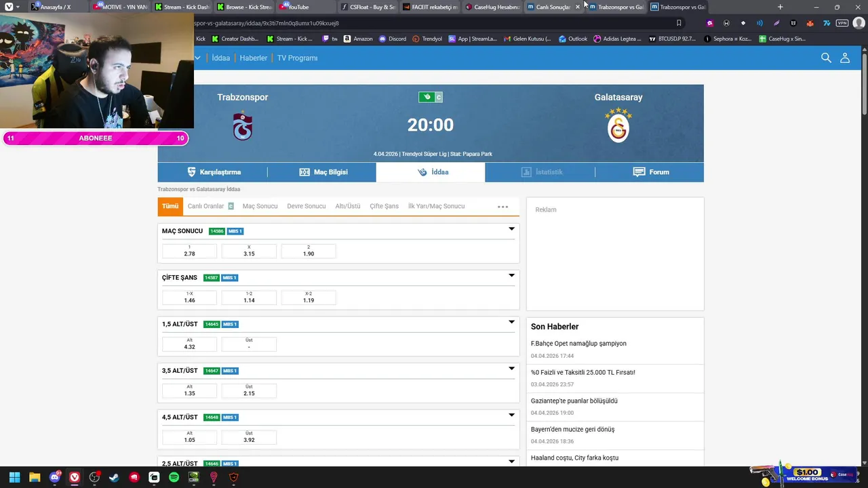Collapse the 4,5 ALT/ÜST market
Image resolution: width=868 pixels, height=488 pixels.
(511, 415)
